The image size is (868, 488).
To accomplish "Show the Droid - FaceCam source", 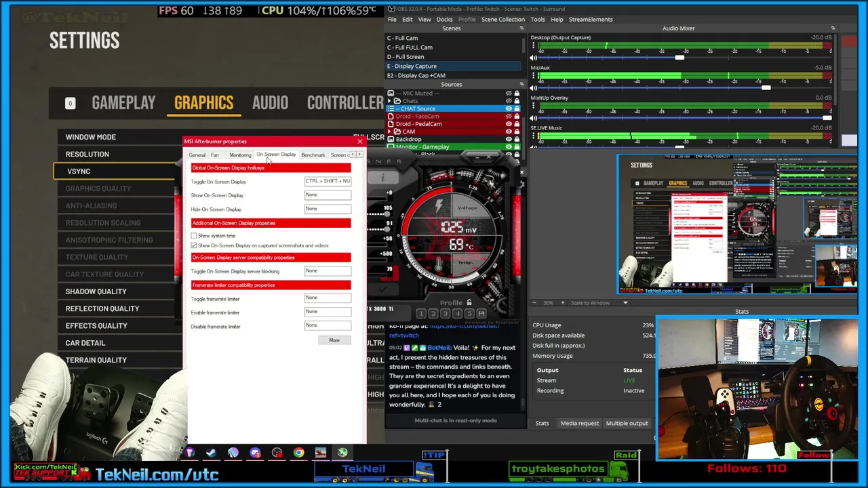I will tap(509, 117).
